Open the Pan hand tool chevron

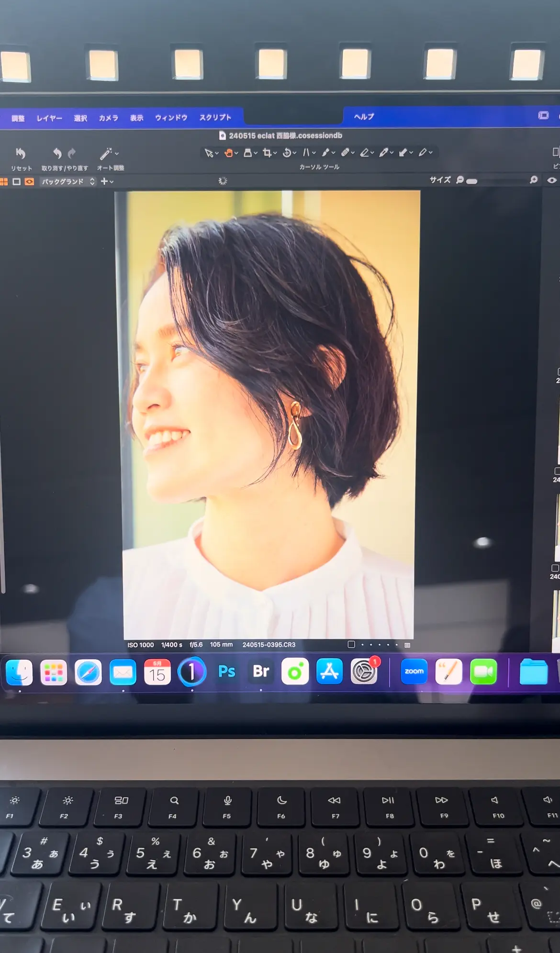(236, 154)
